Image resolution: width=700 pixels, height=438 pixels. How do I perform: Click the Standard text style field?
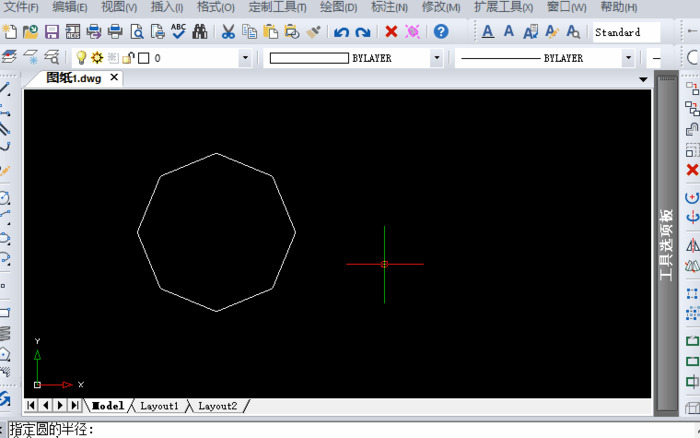[626, 32]
